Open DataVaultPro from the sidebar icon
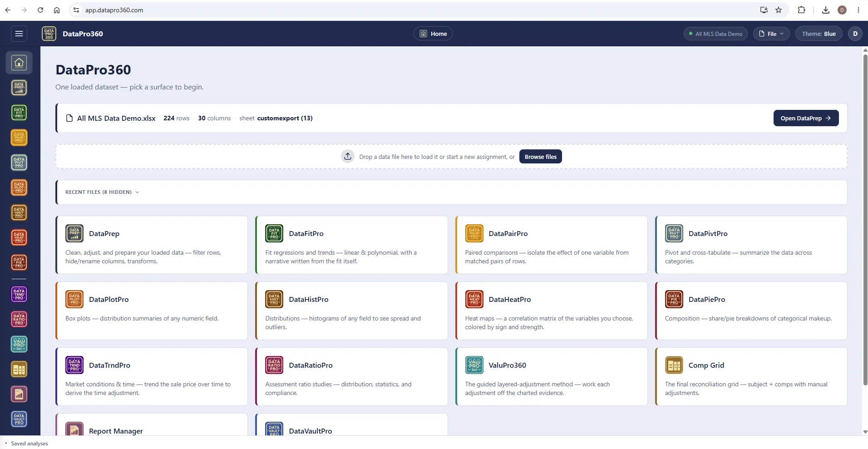Image resolution: width=868 pixels, height=449 pixels. [x=19, y=419]
